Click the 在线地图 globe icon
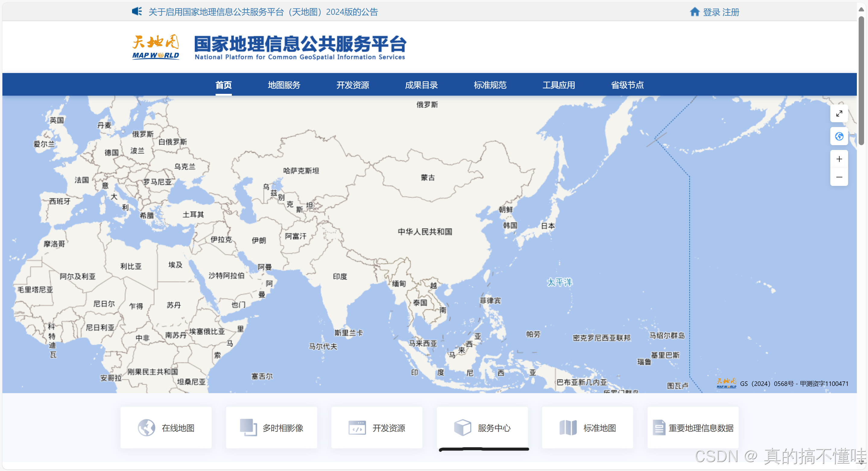This screenshot has width=868, height=471. (146, 428)
